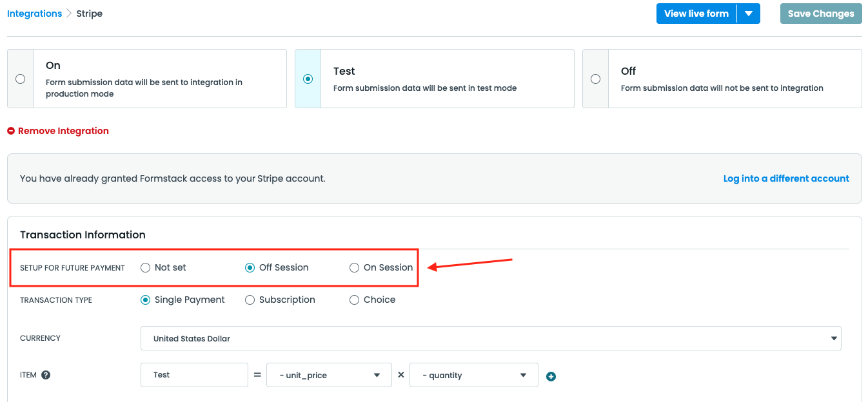Select the Test mode radio button
868x402 pixels.
(308, 79)
